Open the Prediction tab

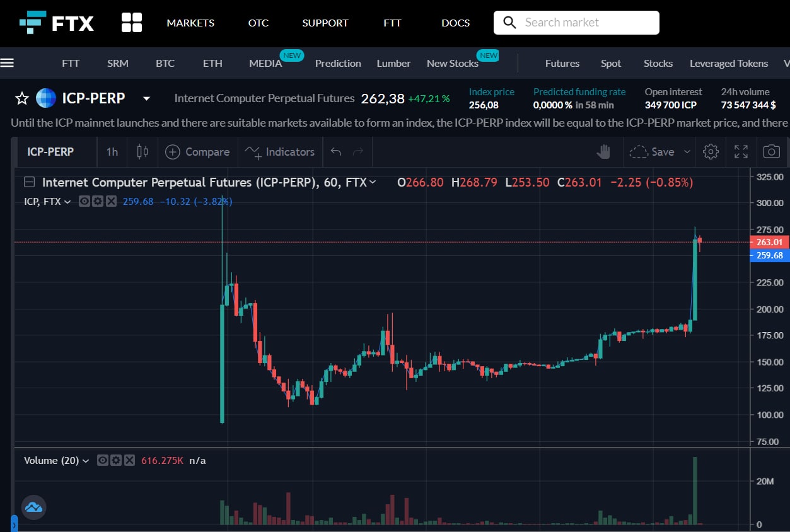338,63
